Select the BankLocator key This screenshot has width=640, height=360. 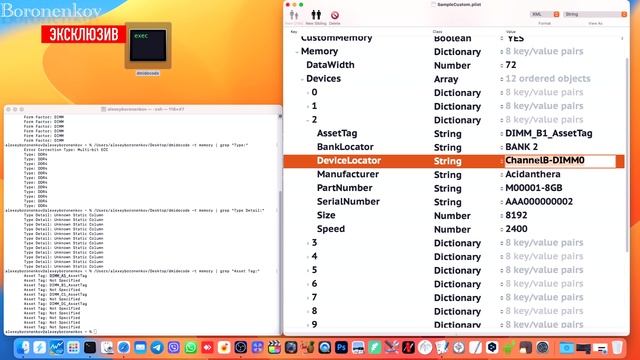pyautogui.click(x=345, y=147)
